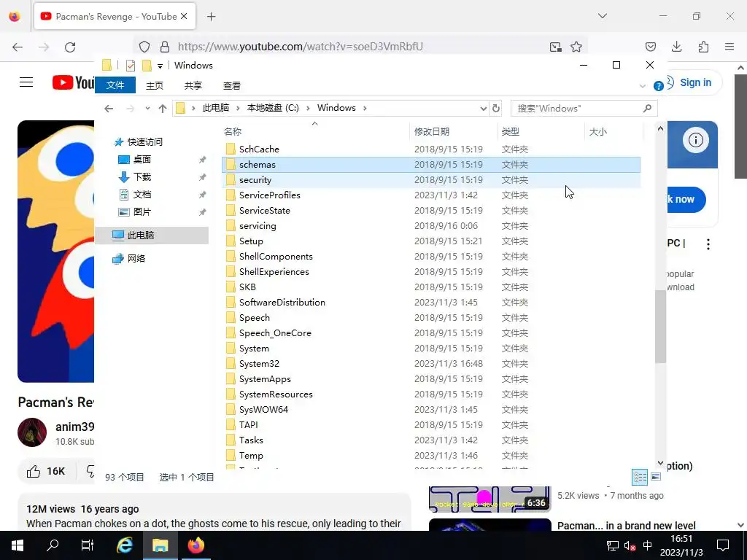747x560 pixels.
Task: Open YouTube guide hamburger menu
Action: (x=26, y=82)
